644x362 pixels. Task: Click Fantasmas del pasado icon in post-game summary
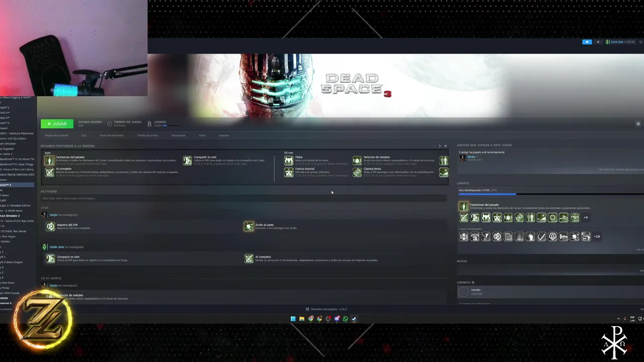[49, 160]
